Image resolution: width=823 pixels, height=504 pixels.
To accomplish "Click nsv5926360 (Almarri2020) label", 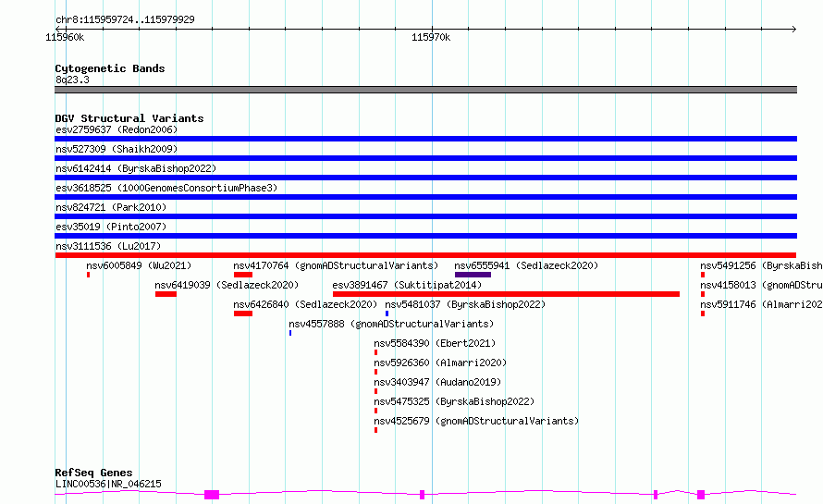I will pos(440,363).
